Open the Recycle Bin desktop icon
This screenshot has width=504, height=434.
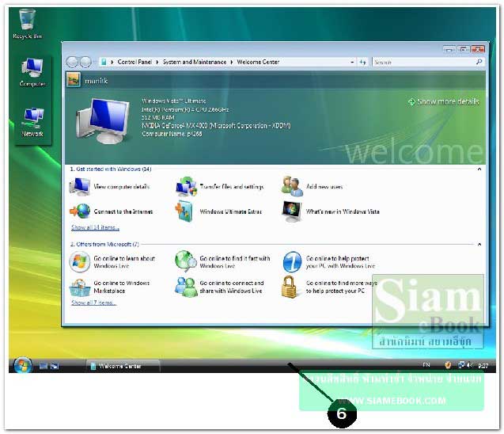click(x=27, y=24)
